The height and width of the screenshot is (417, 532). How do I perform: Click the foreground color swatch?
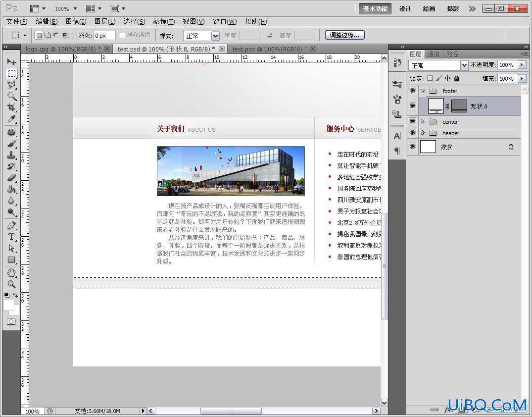click(x=8, y=305)
